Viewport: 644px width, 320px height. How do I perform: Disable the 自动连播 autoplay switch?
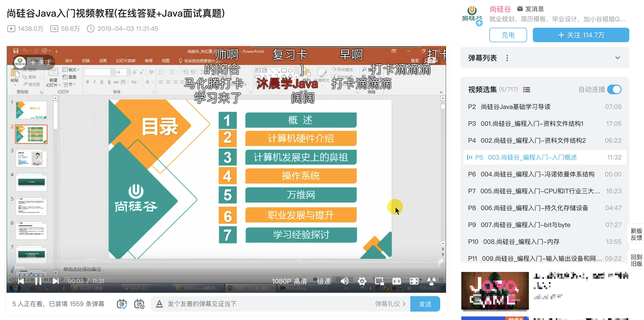[x=614, y=89]
